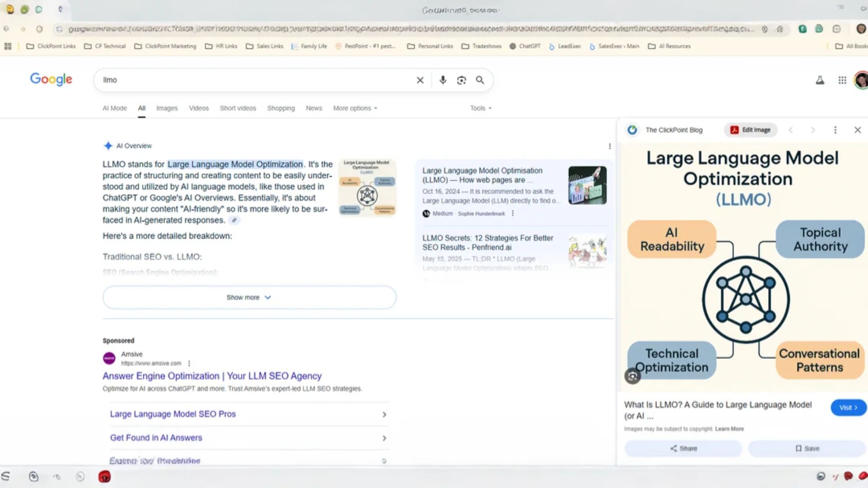This screenshot has width=868, height=488.
Task: Click the Share button in the image panel
Action: (683, 448)
